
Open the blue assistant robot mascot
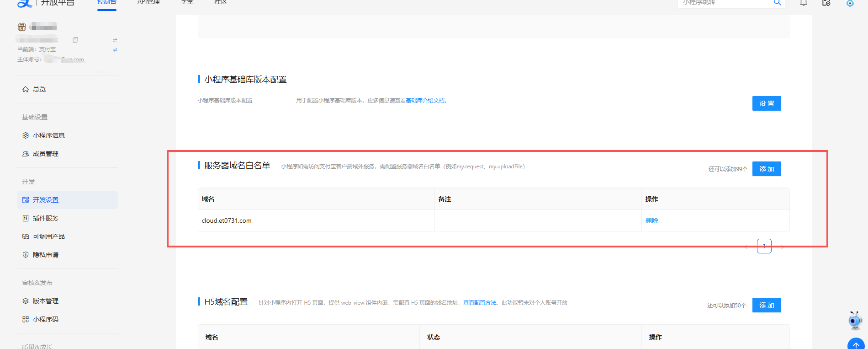(855, 320)
